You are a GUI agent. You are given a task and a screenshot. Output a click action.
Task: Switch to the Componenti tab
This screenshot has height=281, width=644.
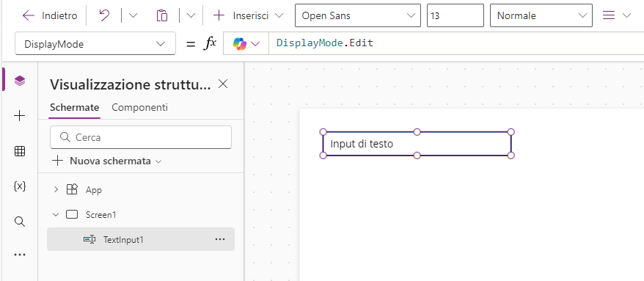pyautogui.click(x=139, y=108)
